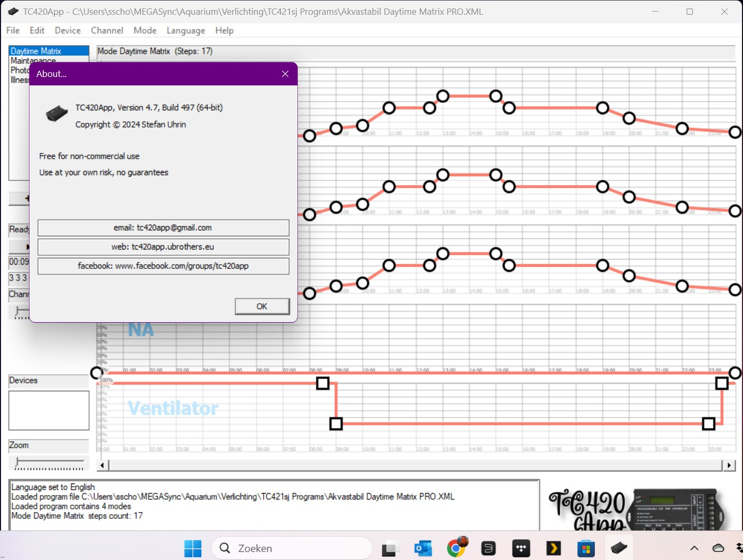Image resolution: width=743 pixels, height=560 pixels.
Task: Open the Device menu
Action: (x=67, y=31)
